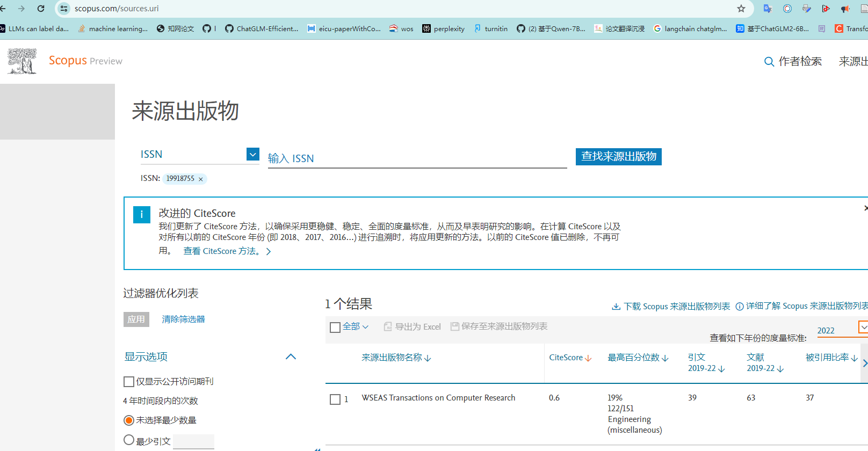The image size is (868, 451).
Task: Click the browser forward arrow
Action: pyautogui.click(x=21, y=9)
